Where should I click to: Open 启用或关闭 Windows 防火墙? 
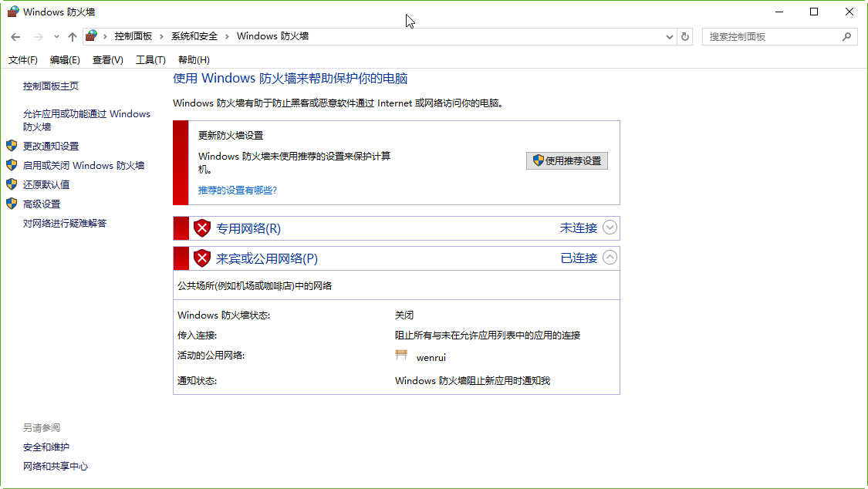(83, 165)
